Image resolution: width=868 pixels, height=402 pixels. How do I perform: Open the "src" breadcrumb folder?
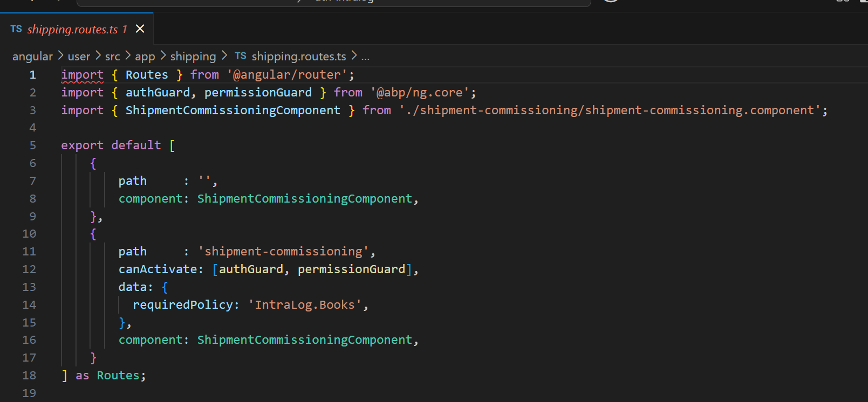[112, 57]
